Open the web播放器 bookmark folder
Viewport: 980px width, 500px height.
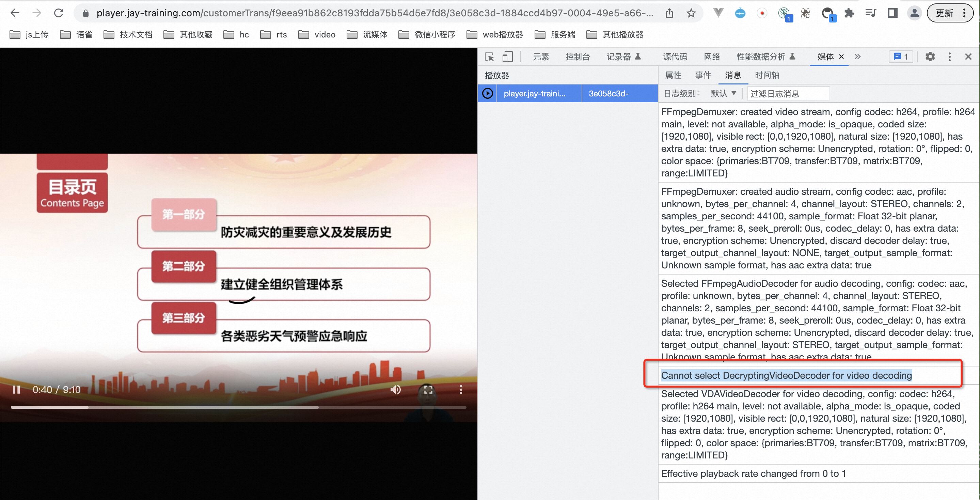tap(494, 35)
